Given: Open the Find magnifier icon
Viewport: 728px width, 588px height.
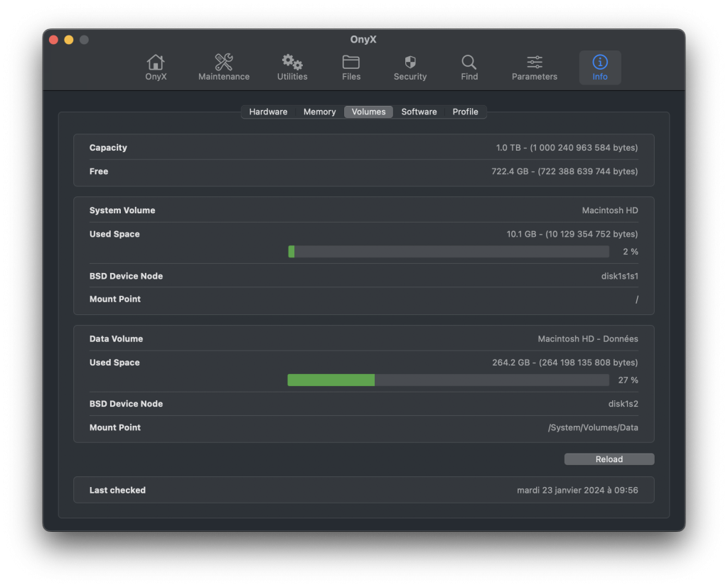Looking at the screenshot, I should click(469, 68).
